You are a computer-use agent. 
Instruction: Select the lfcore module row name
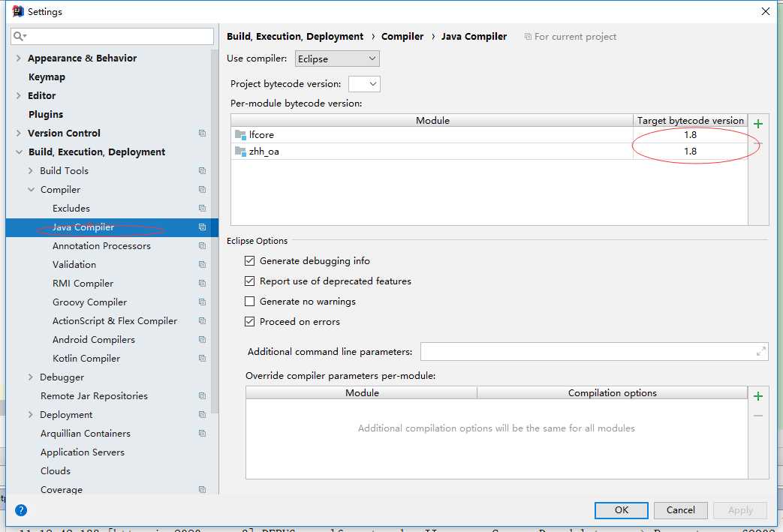pos(261,135)
